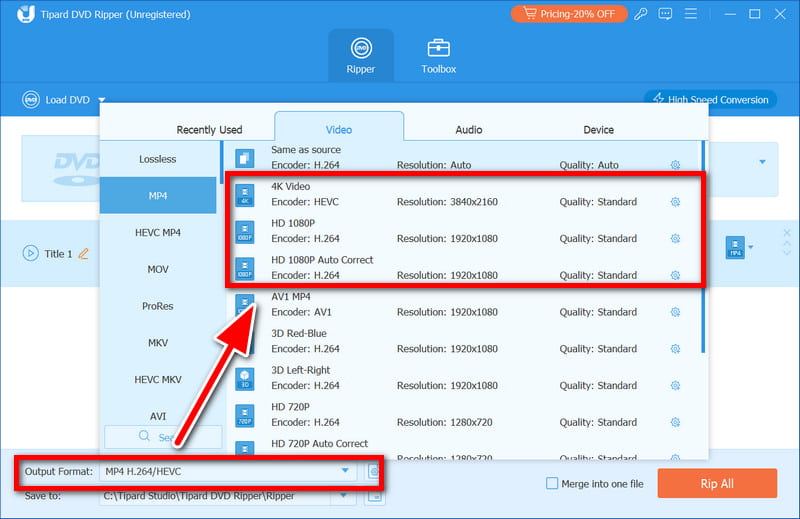The height and width of the screenshot is (519, 800).
Task: Enable High Speed Conversion
Action: tap(711, 100)
